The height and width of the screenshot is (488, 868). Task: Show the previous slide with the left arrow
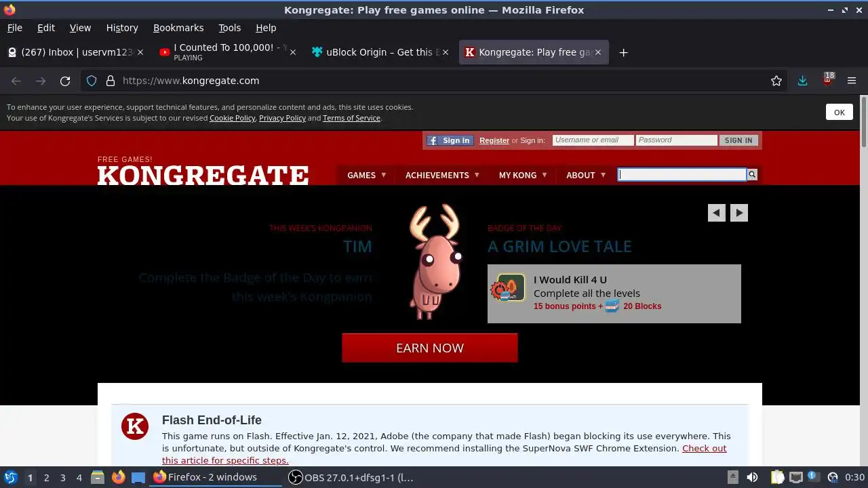coord(717,213)
